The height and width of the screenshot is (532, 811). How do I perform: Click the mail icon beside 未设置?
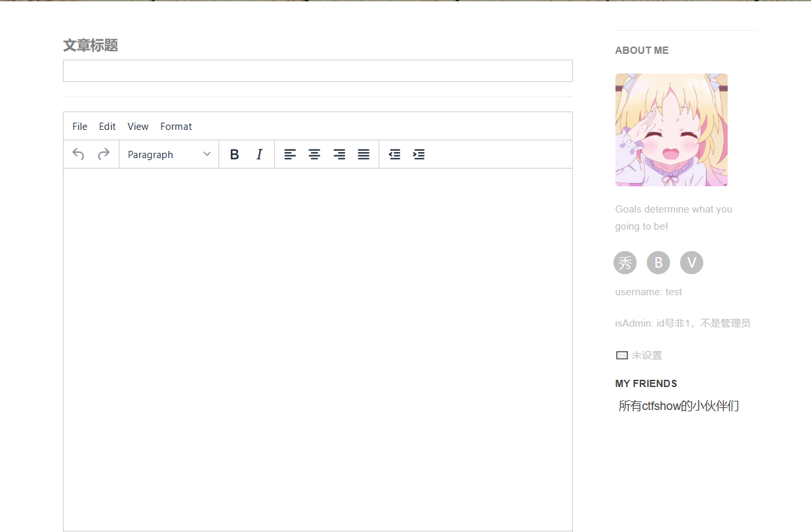click(621, 356)
